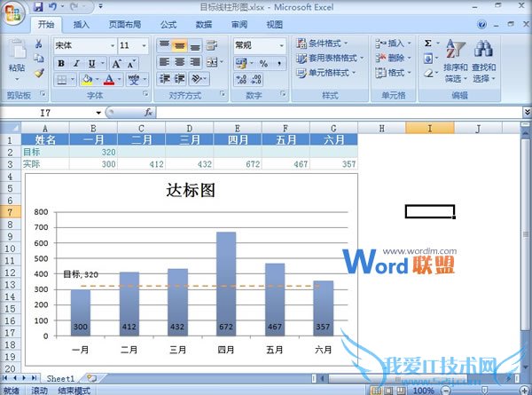Open font name 宋体 dropdown
532x395 pixels.
click(x=113, y=45)
